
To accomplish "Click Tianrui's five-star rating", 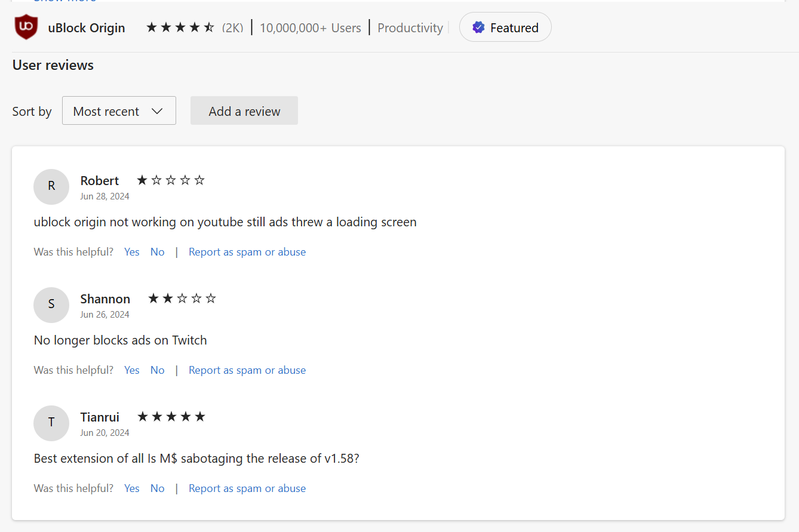I will 171,417.
